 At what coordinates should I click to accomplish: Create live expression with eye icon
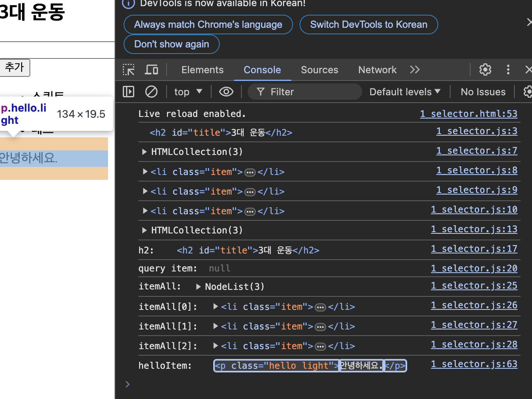[226, 92]
